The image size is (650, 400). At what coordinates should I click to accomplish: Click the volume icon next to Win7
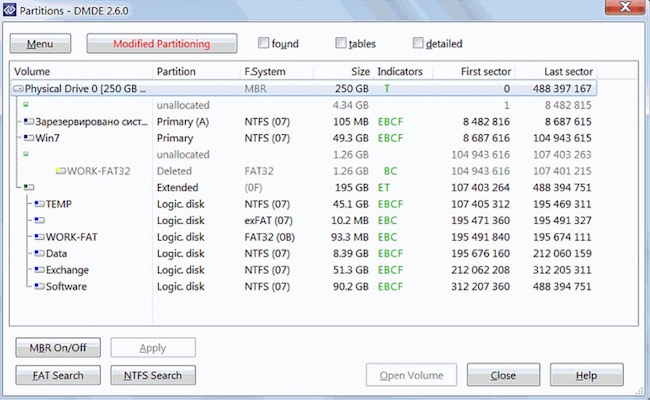click(29, 138)
